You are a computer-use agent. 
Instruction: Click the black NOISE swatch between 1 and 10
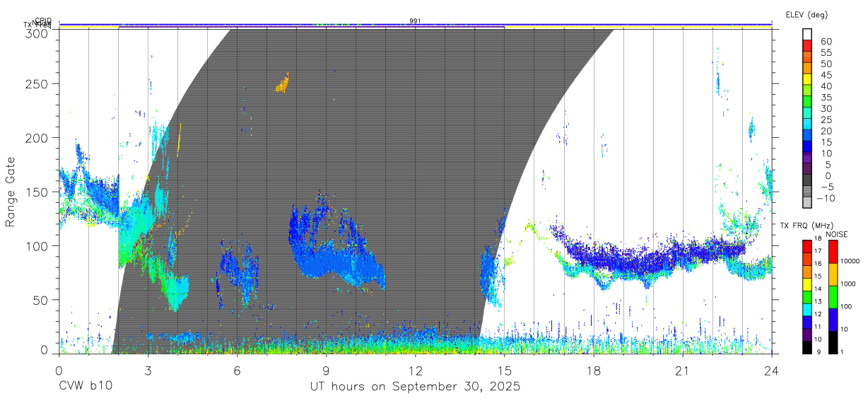click(833, 342)
